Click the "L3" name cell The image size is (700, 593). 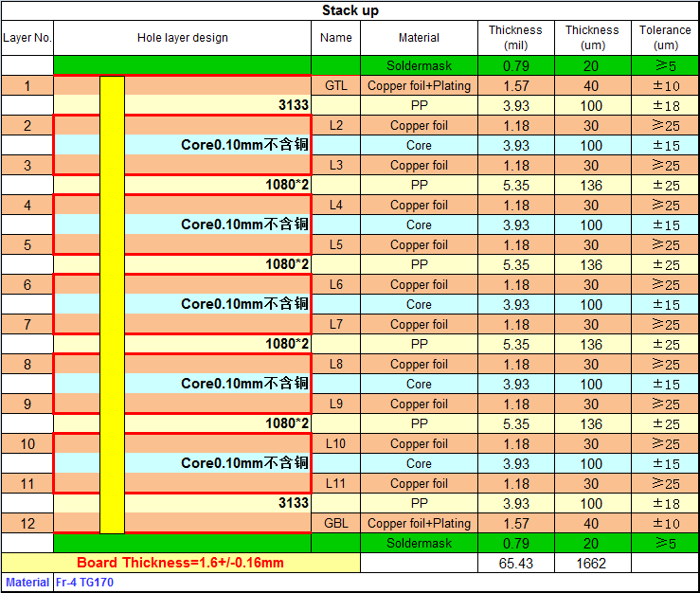coord(335,165)
